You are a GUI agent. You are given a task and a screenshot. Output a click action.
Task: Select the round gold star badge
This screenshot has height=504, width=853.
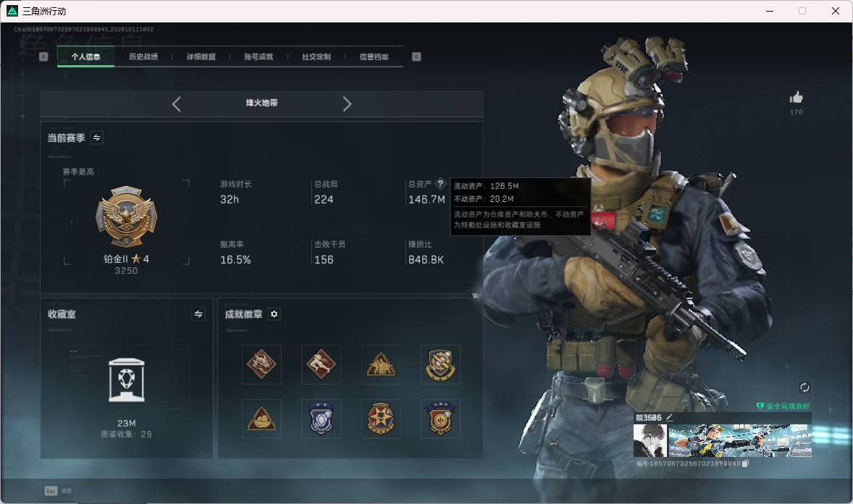[381, 419]
